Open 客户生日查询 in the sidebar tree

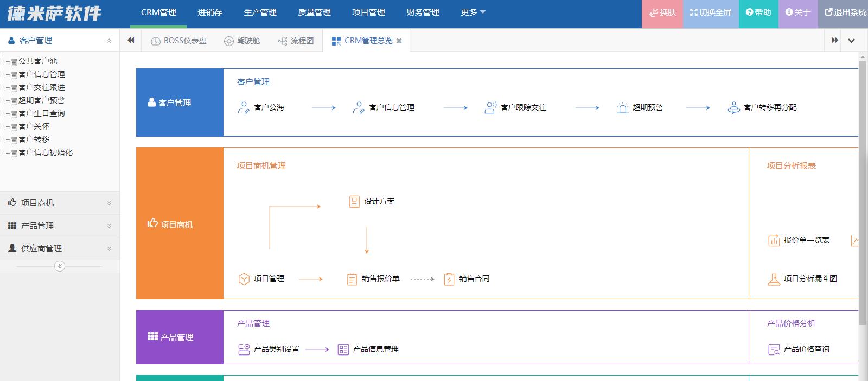(41, 113)
